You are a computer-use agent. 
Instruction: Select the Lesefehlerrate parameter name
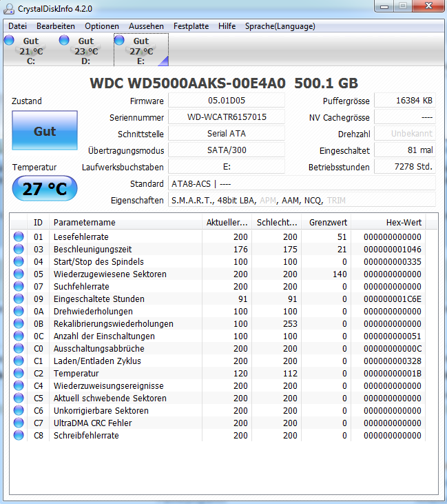81,237
